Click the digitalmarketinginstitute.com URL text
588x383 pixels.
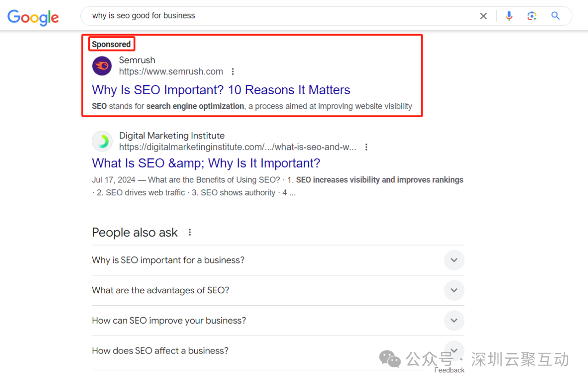pos(237,147)
